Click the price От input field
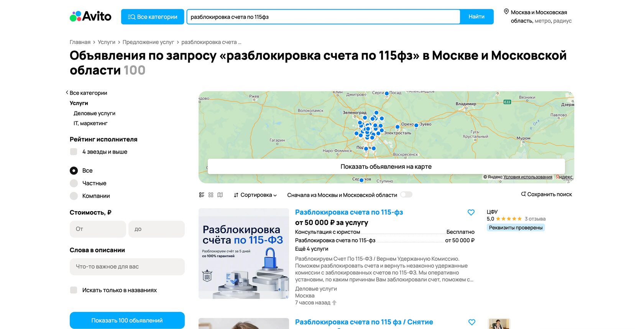644x329 pixels. tap(98, 229)
